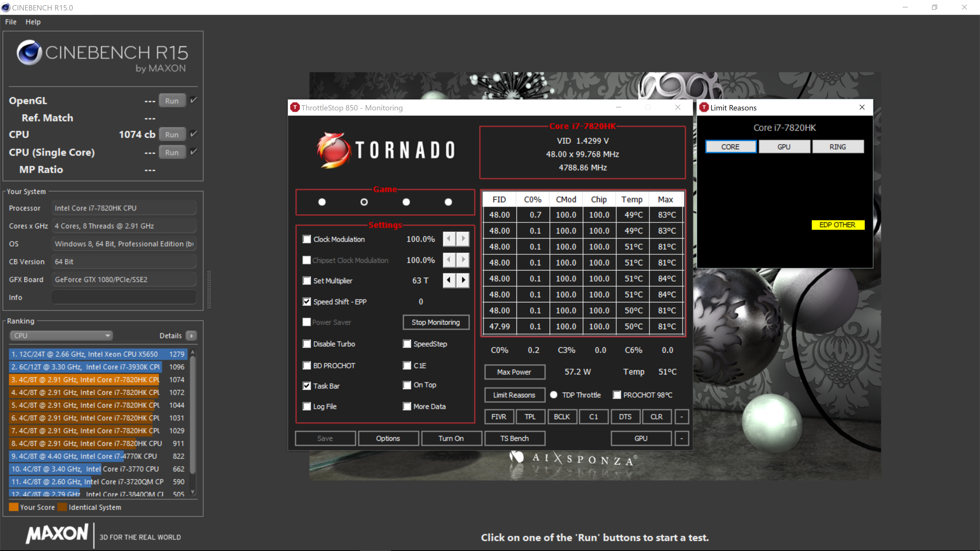Viewport: 980px width, 551px height.
Task: Open ThrottleStop Options
Action: [x=388, y=439]
